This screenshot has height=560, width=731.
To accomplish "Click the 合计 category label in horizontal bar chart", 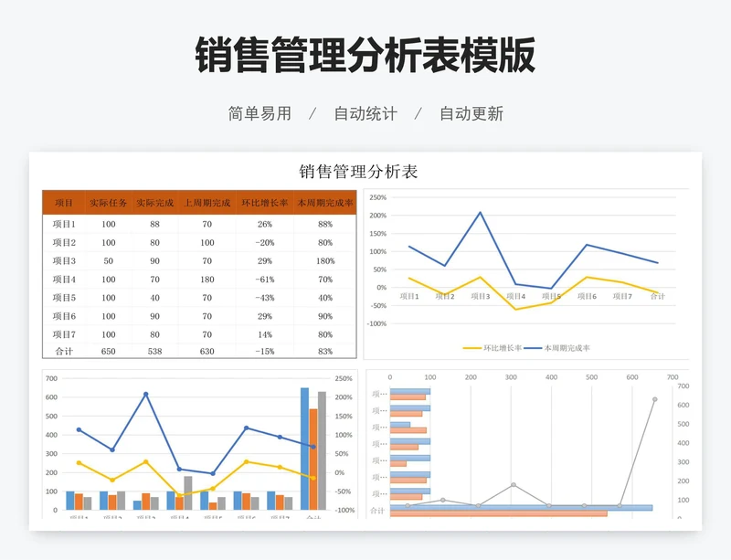I will [377, 511].
